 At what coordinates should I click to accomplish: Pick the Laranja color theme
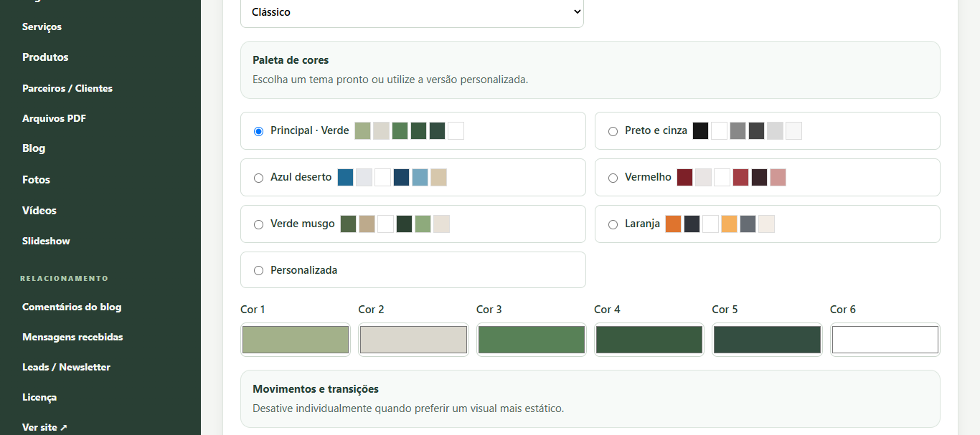[x=613, y=224]
